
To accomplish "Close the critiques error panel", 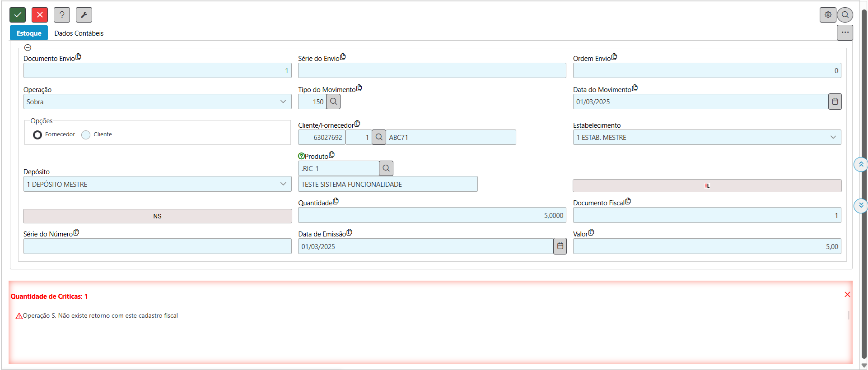I will 847,295.
